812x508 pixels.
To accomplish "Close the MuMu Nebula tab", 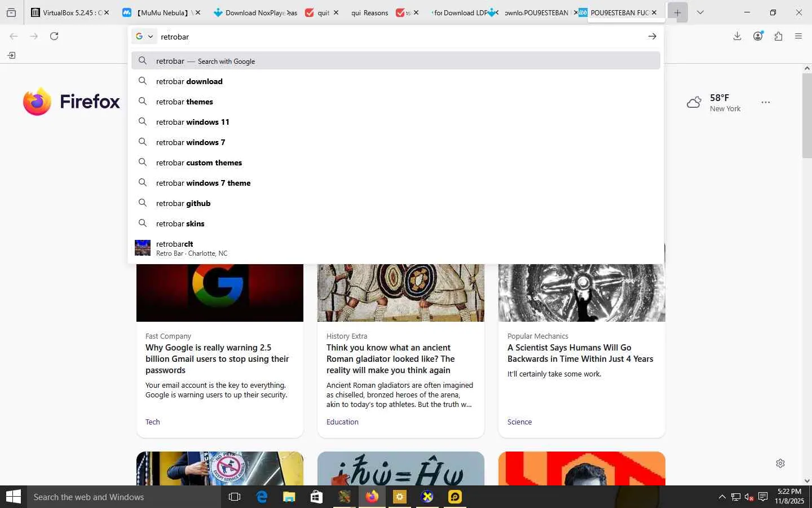I will [x=197, y=12].
